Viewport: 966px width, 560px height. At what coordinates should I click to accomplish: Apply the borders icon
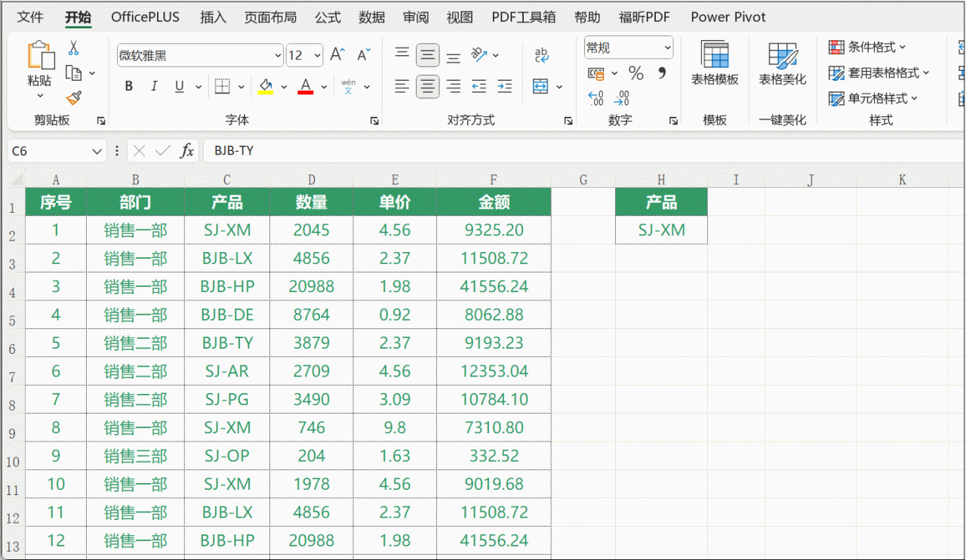coord(223,86)
